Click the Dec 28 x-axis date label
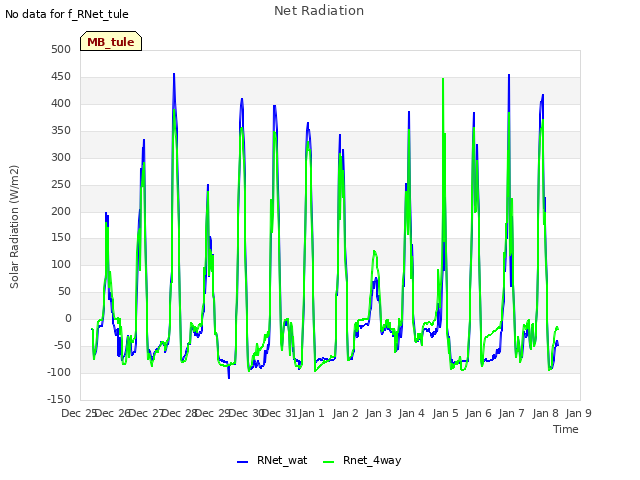Screen dimensions: 640x480 click(180, 413)
